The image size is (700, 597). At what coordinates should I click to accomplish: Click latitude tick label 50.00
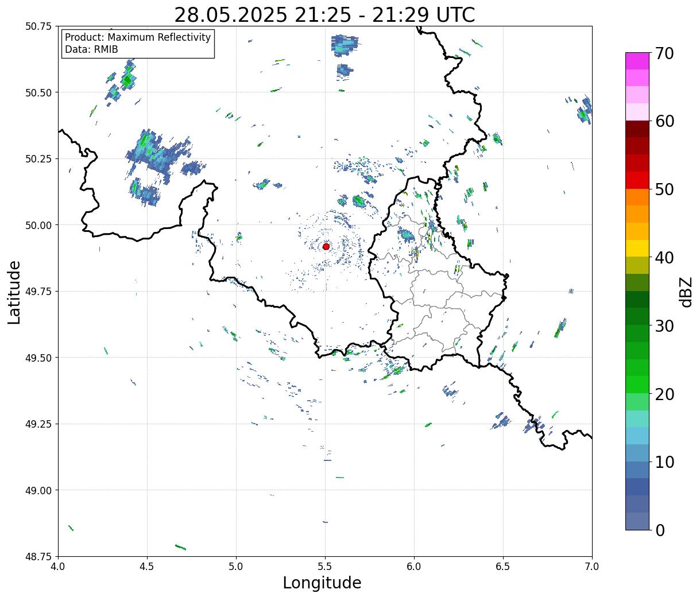click(38, 225)
